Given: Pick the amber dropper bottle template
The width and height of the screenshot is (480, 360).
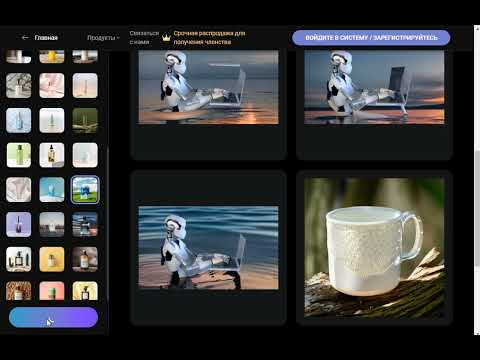Looking at the screenshot, I should pyautogui.click(x=52, y=155).
